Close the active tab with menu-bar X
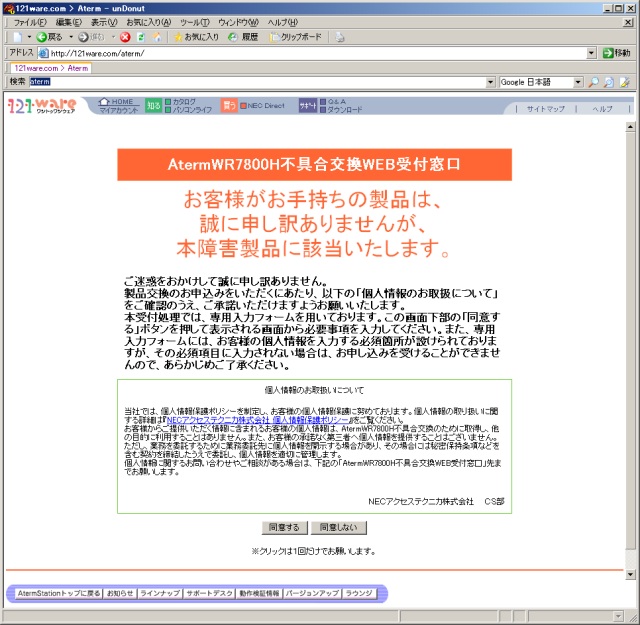 pyautogui.click(x=629, y=22)
